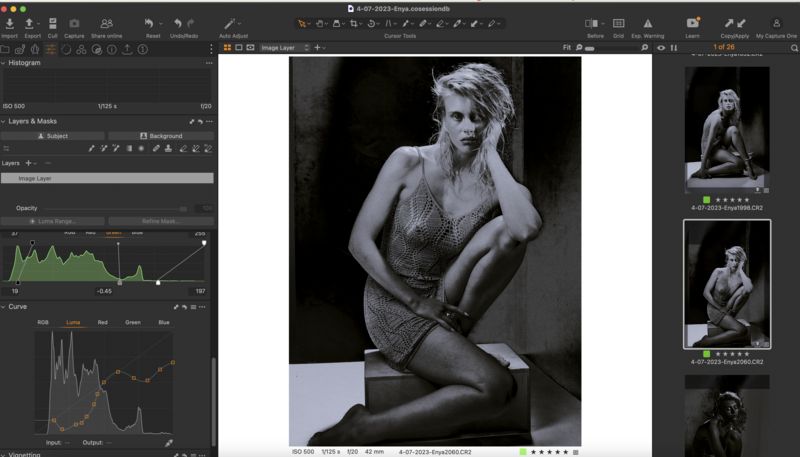
Task: Toggle browser visibility eye icon
Action: [x=661, y=47]
